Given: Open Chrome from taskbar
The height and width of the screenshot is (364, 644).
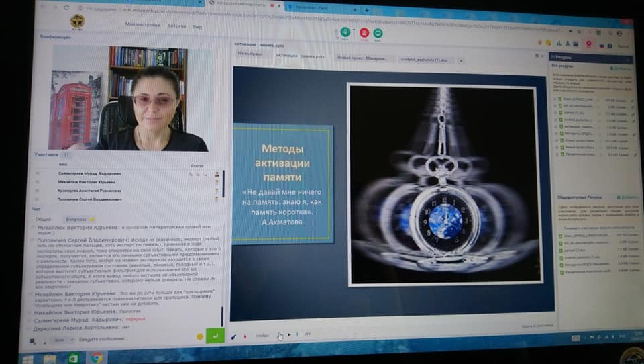Looking at the screenshot, I should [97, 357].
